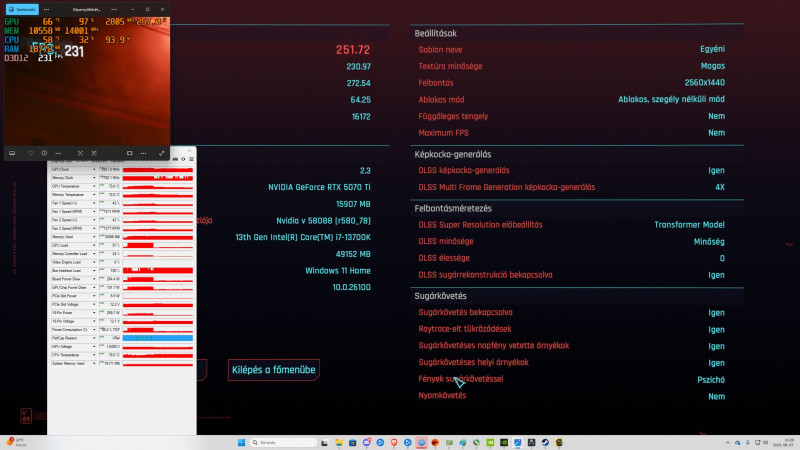Open the GPU Temperature sensor dropdown
Viewport: 800px width, 450px height.
click(x=94, y=186)
